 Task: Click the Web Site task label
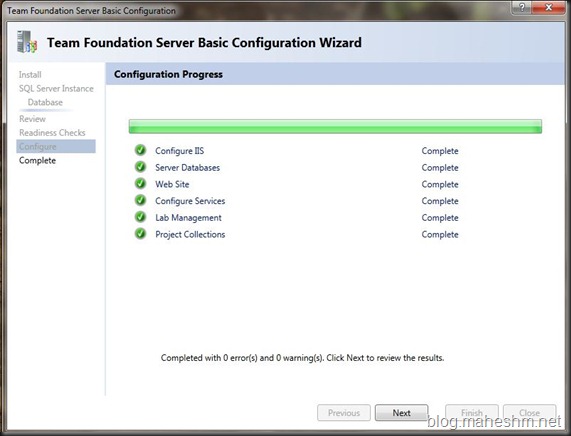click(x=172, y=184)
